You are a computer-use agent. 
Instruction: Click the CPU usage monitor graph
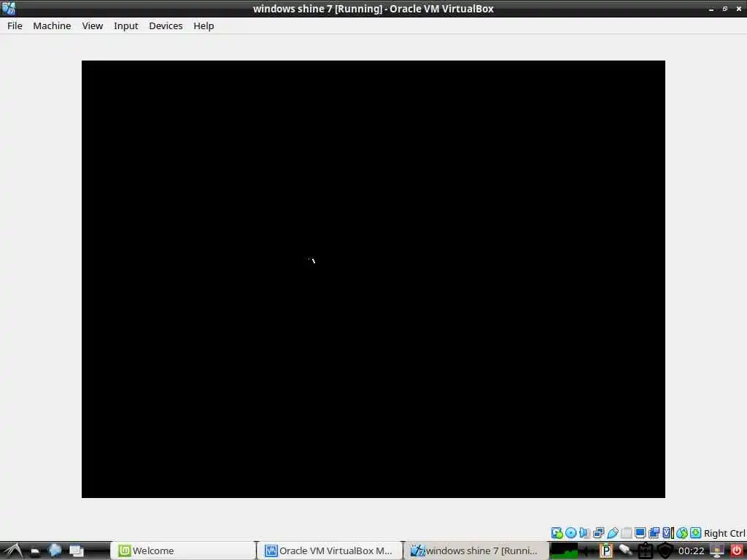(x=564, y=551)
